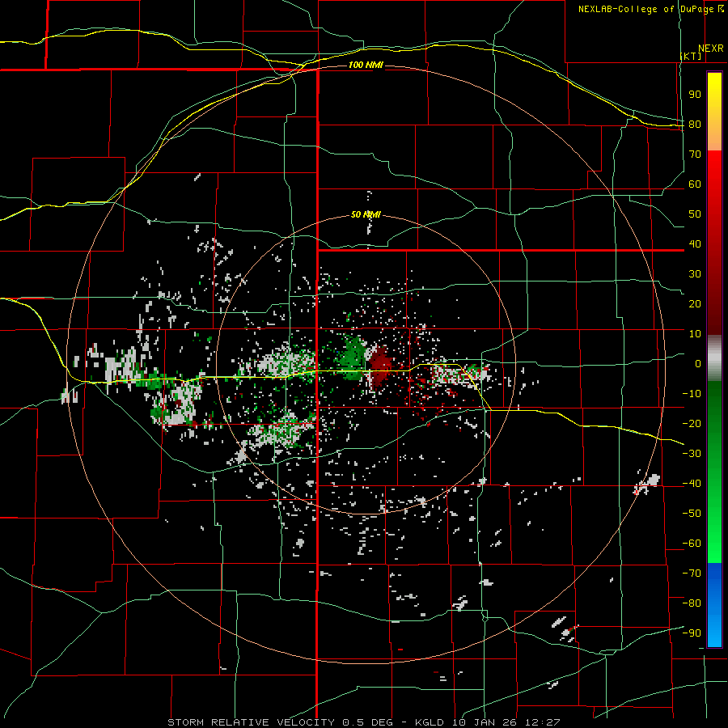Click the 10 value on velocity scale
The height and width of the screenshot is (728, 728).
pos(695,334)
